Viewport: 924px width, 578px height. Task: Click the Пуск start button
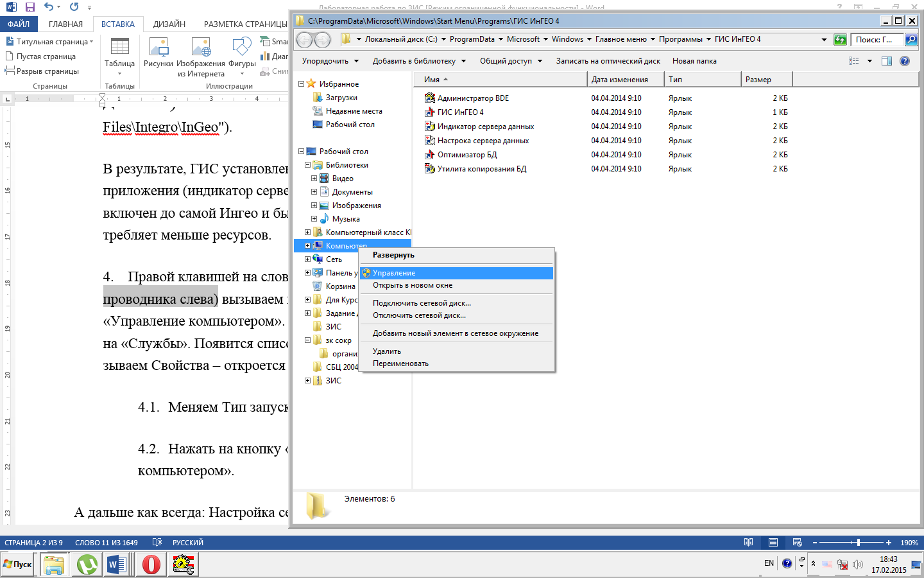[x=18, y=565]
